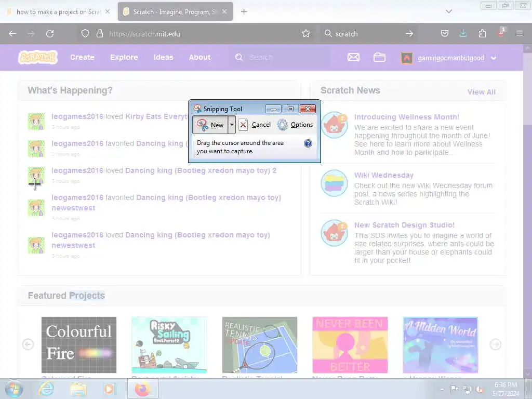Viewport: 532px width, 399px height.
Task: Reload the page in Firefox
Action: (50, 34)
